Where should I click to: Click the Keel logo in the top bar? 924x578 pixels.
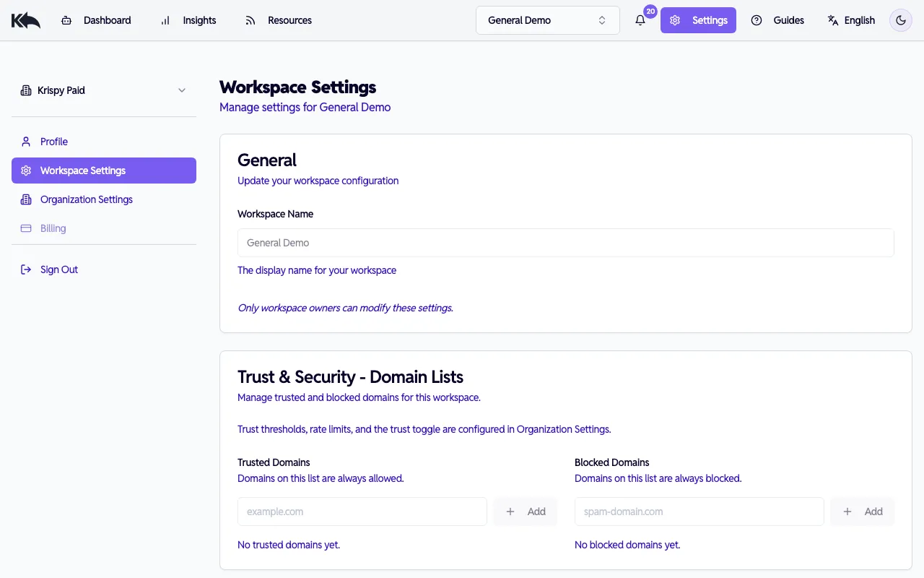(25, 20)
